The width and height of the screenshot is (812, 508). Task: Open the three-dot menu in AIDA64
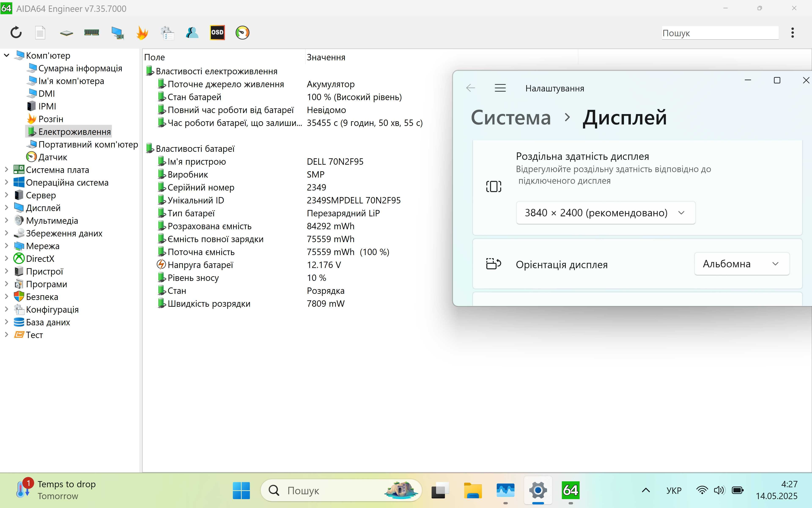[x=792, y=33]
